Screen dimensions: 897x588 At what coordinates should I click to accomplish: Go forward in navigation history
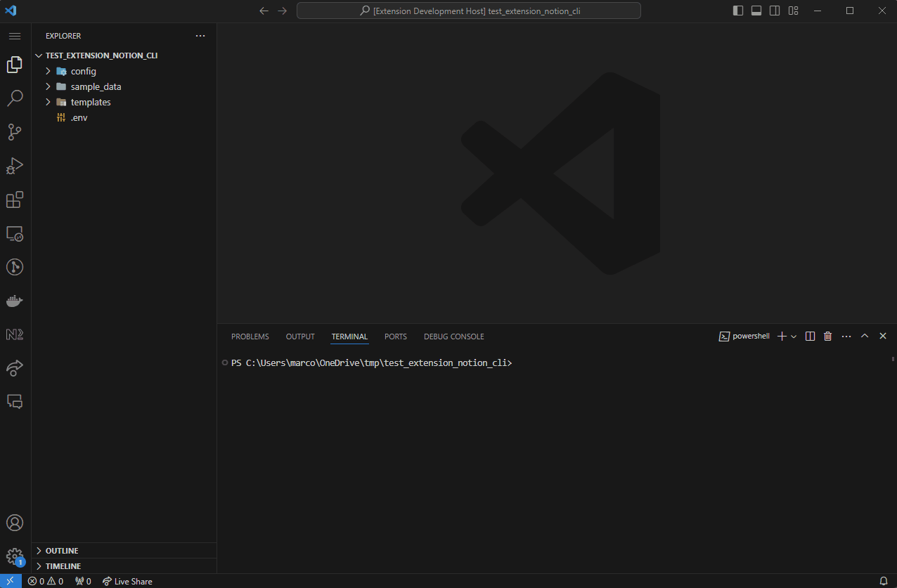point(283,11)
